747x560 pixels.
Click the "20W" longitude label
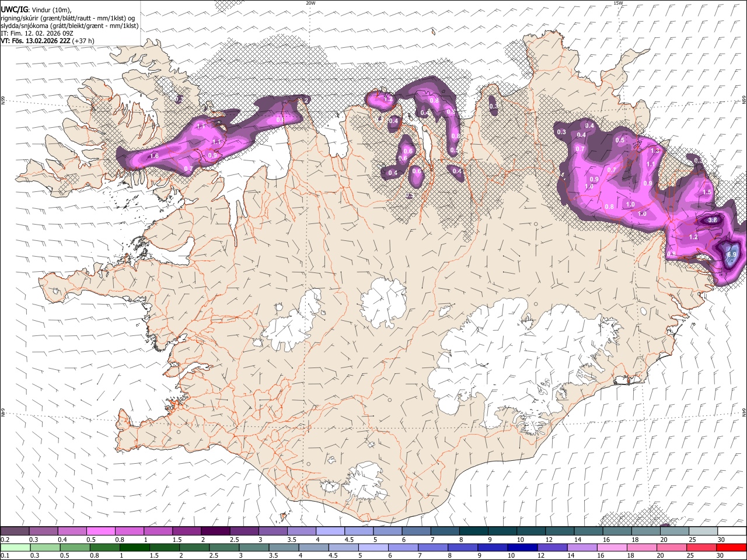(310, 3)
